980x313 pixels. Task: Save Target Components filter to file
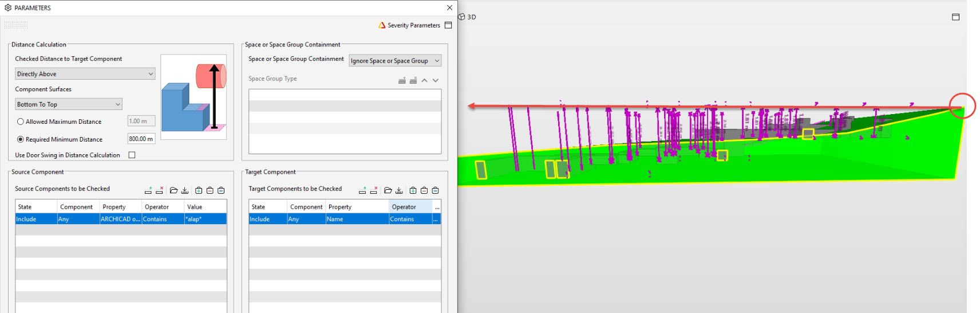[x=399, y=190]
